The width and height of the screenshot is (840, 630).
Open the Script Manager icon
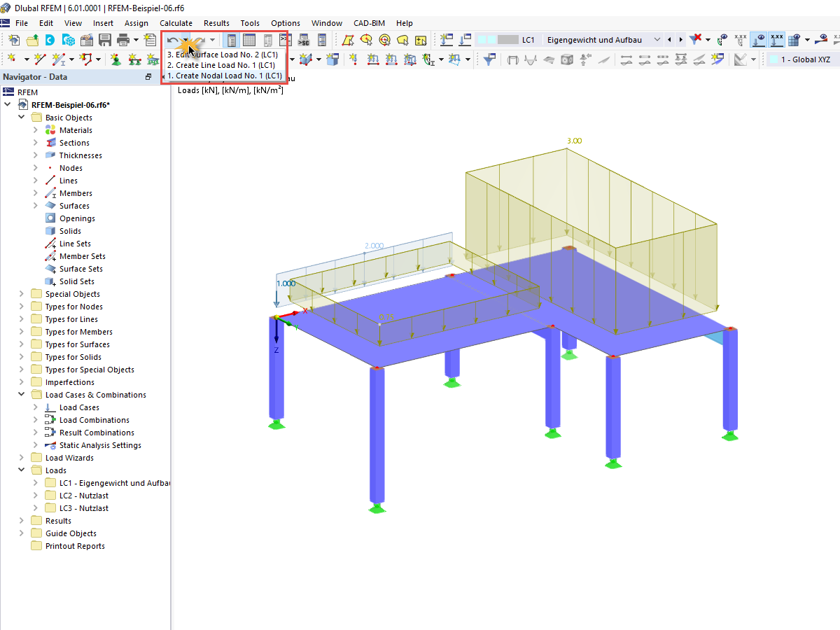(x=303, y=40)
